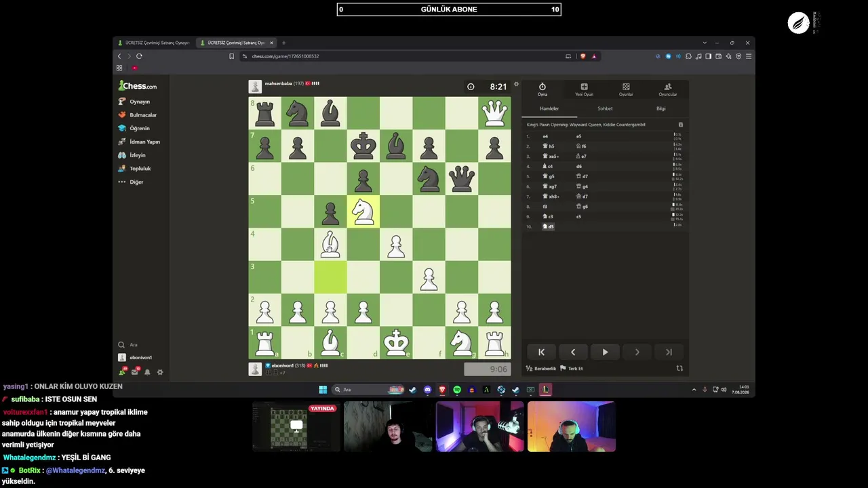
Task: Open friends icon in sidebar footer
Action: coord(122,371)
